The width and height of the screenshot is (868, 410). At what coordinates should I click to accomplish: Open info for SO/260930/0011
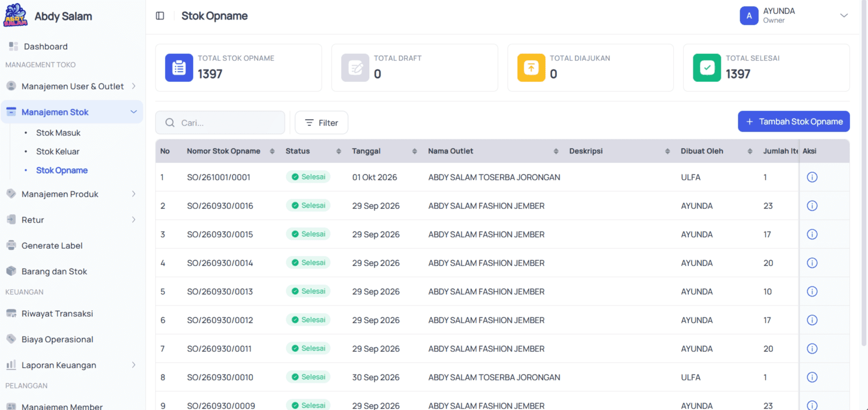(812, 349)
